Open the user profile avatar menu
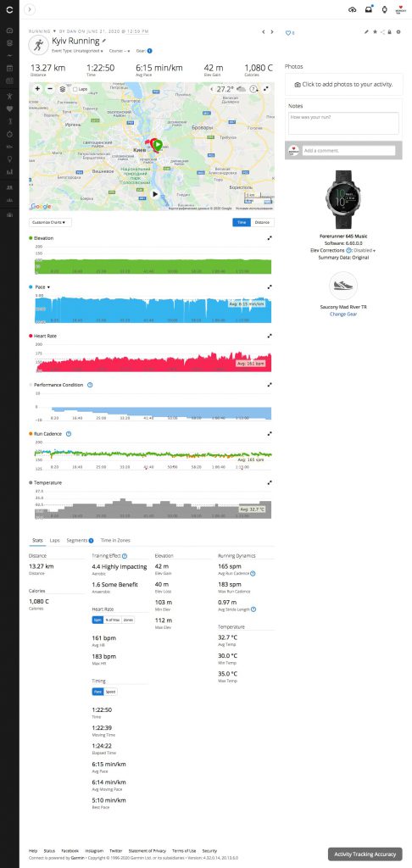The height and width of the screenshot is (868, 412). [x=399, y=9]
